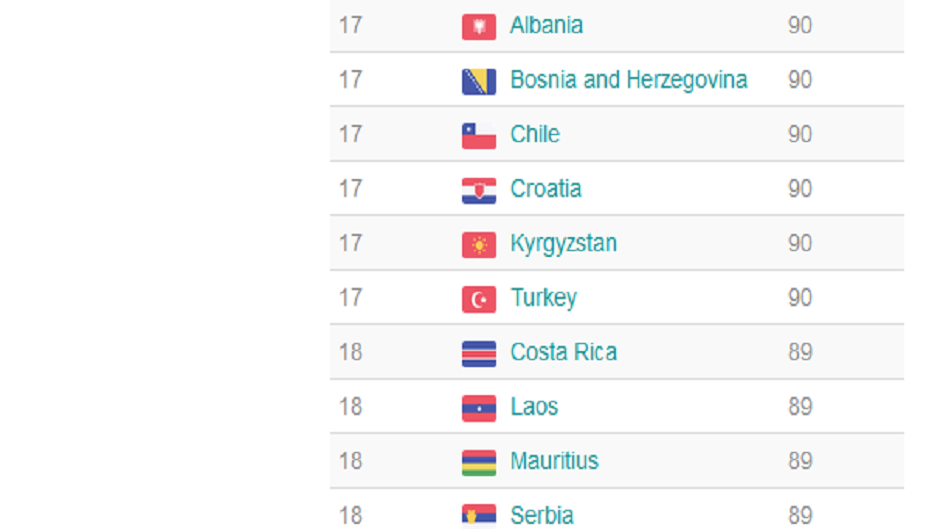Viewport: 940px width, 529px height.
Task: Visit the Turkey country link
Action: [x=543, y=298]
